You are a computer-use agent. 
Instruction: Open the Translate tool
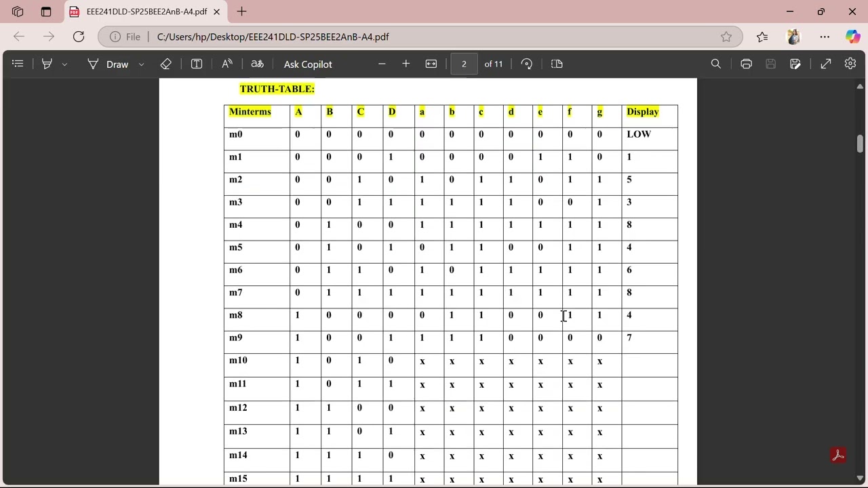pyautogui.click(x=257, y=64)
